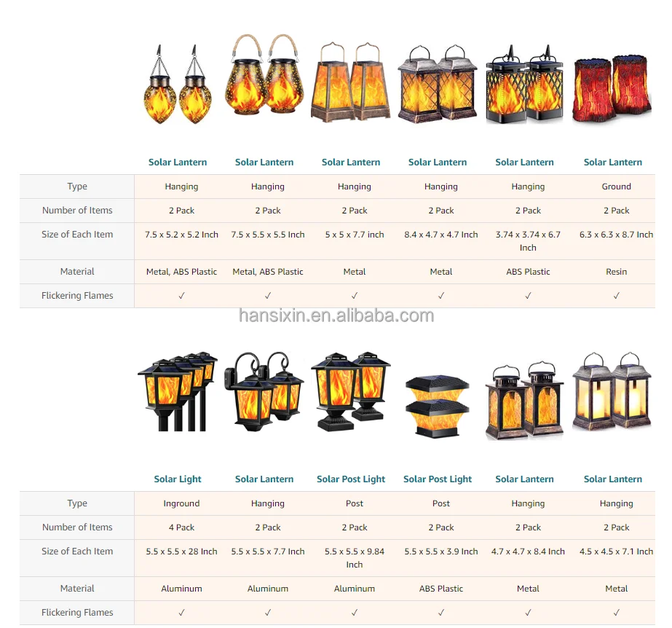
Task: Select the '8.4 x 4.7 x 4.7 Inch' size cell
Action: (441, 235)
